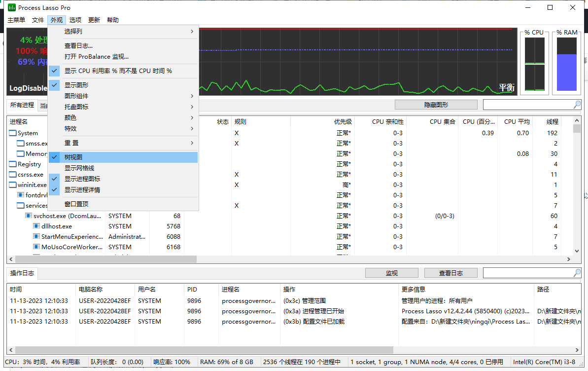This screenshot has width=588, height=371.
Task: Click the 查看日志 button in log panel
Action: coord(451,273)
